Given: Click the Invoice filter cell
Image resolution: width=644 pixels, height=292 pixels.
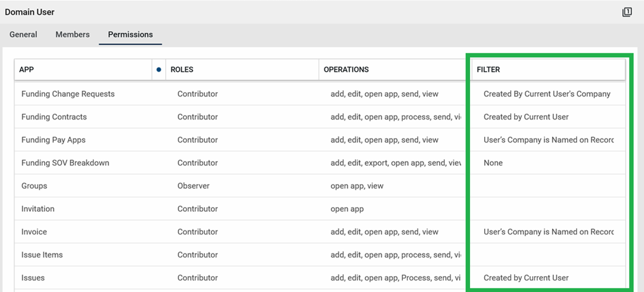Looking at the screenshot, I should coord(548,232).
